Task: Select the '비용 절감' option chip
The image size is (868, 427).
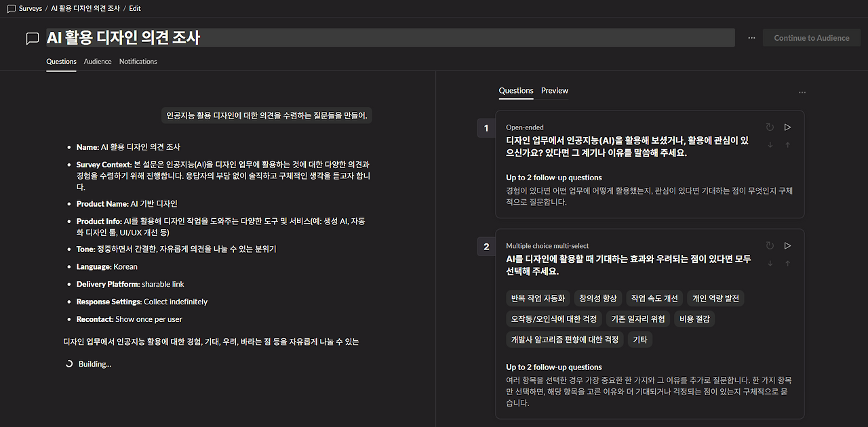Action: 694,319
